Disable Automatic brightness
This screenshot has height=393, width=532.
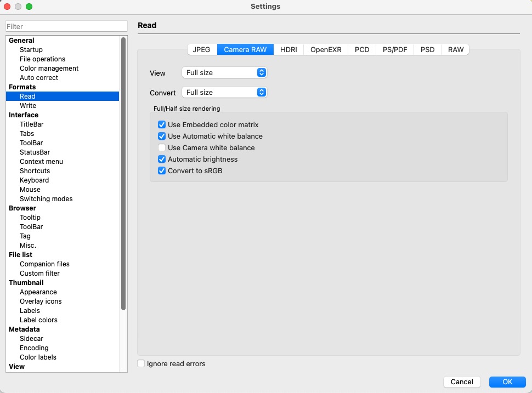click(x=161, y=159)
